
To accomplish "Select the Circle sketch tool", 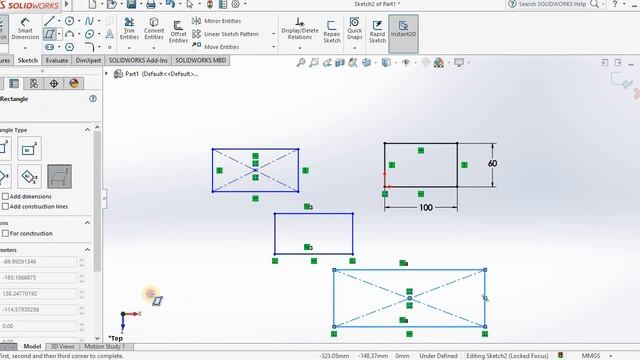I will [x=69, y=21].
